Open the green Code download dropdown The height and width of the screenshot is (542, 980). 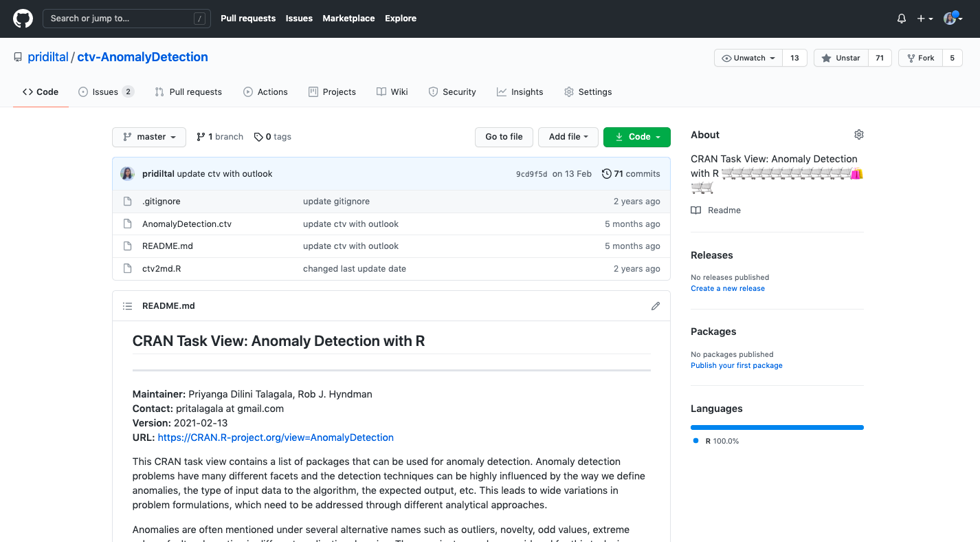pos(636,137)
